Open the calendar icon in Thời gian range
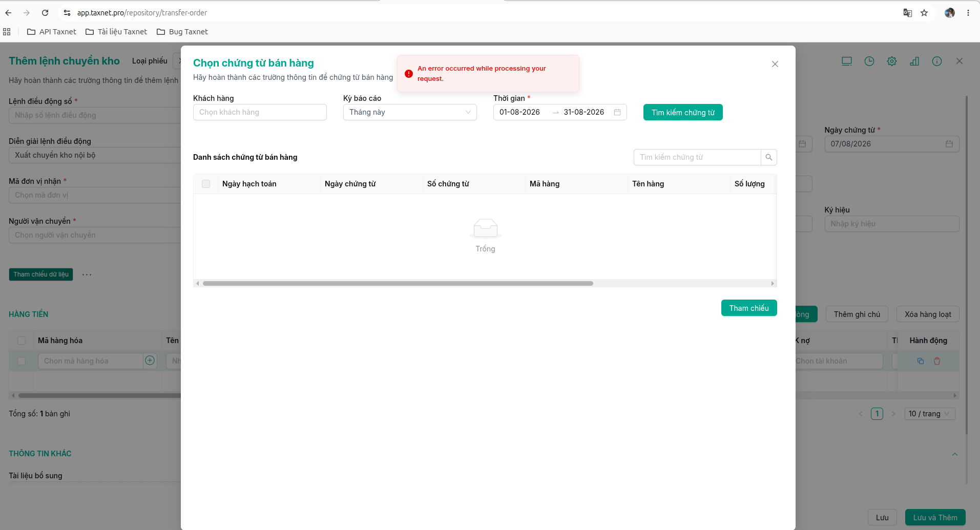 pyautogui.click(x=617, y=112)
